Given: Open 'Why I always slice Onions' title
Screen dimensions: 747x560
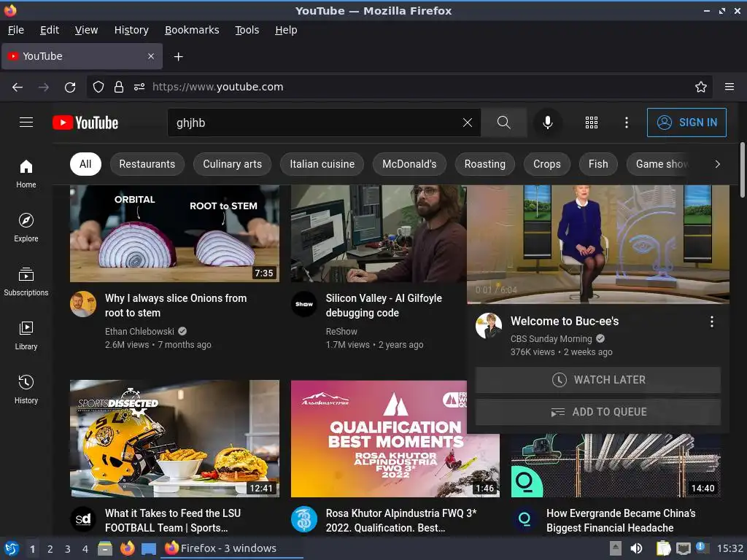Looking at the screenshot, I should coord(176,306).
